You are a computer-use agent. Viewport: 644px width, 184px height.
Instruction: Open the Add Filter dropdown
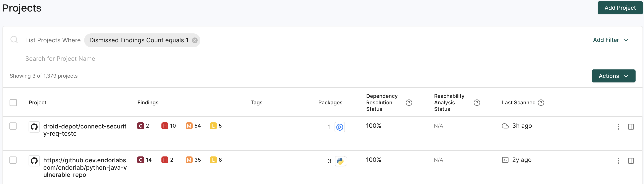point(610,40)
